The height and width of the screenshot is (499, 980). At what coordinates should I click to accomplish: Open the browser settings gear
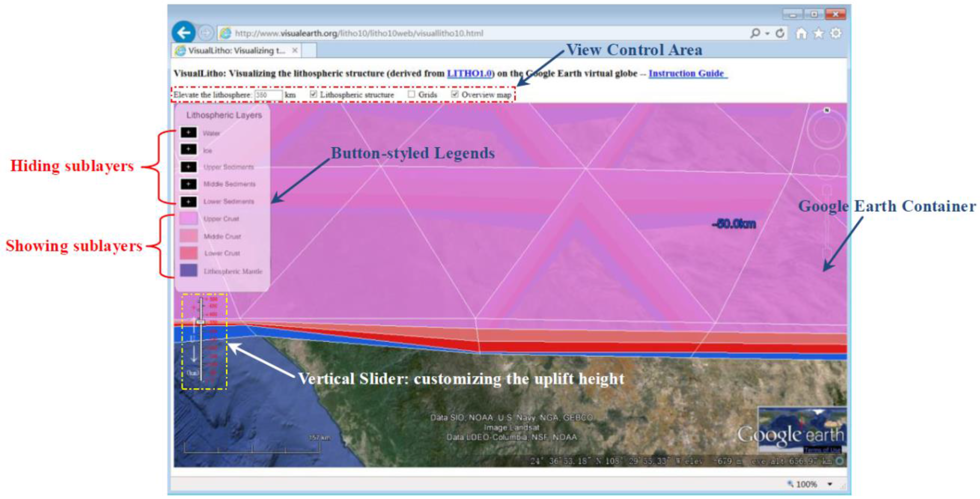(835, 34)
